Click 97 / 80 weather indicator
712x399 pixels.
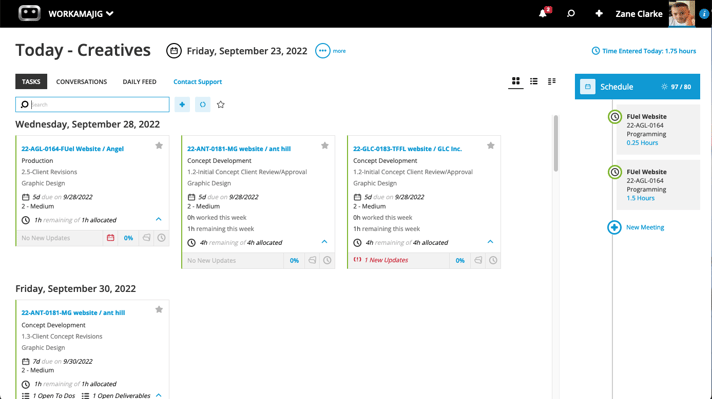[676, 87]
